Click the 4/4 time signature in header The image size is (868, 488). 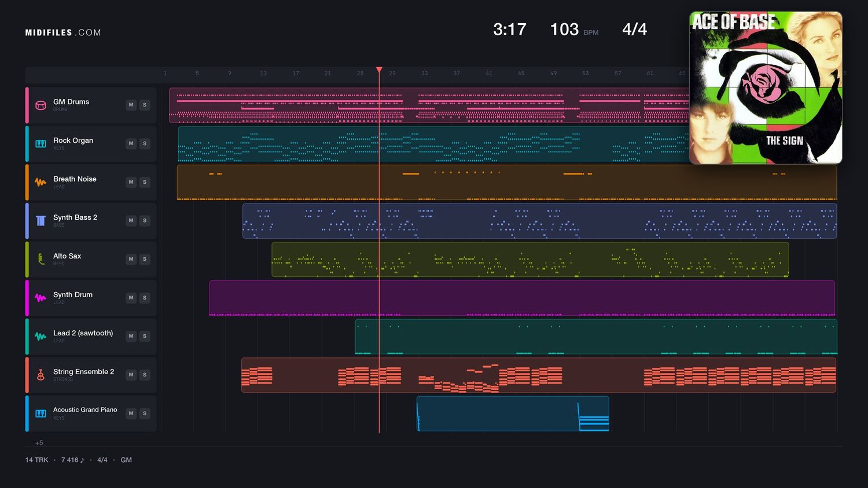635,29
